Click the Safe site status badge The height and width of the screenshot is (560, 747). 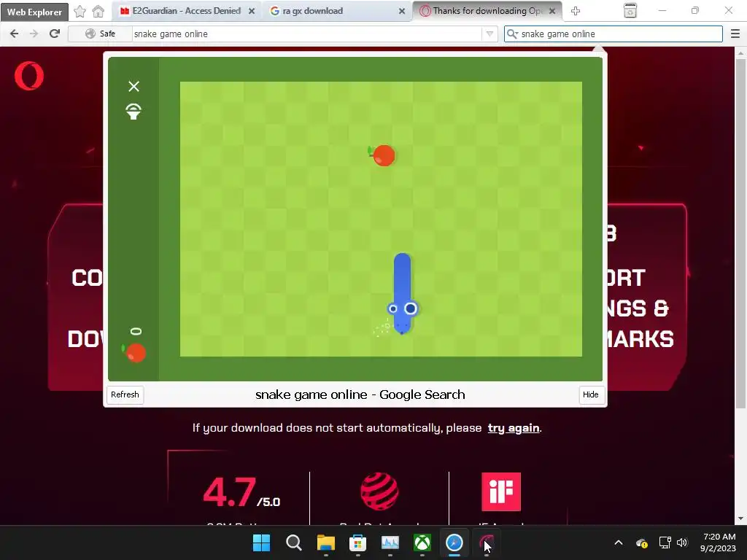[100, 34]
